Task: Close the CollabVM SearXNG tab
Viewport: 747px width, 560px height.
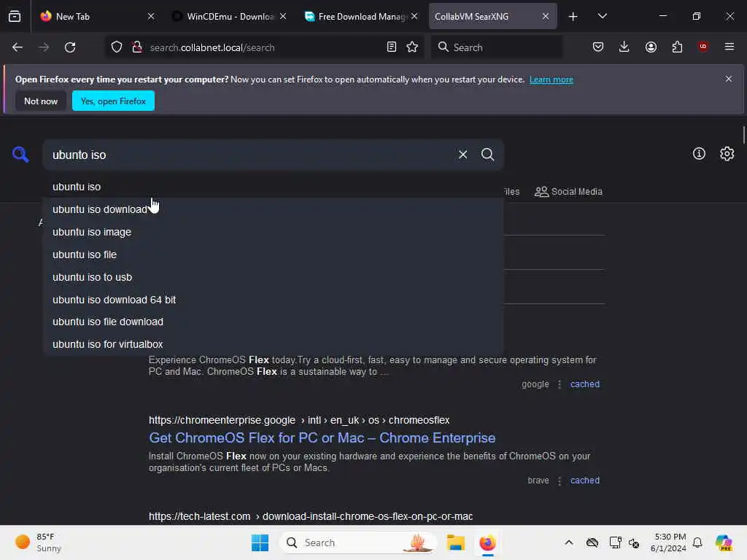Action: (x=546, y=16)
